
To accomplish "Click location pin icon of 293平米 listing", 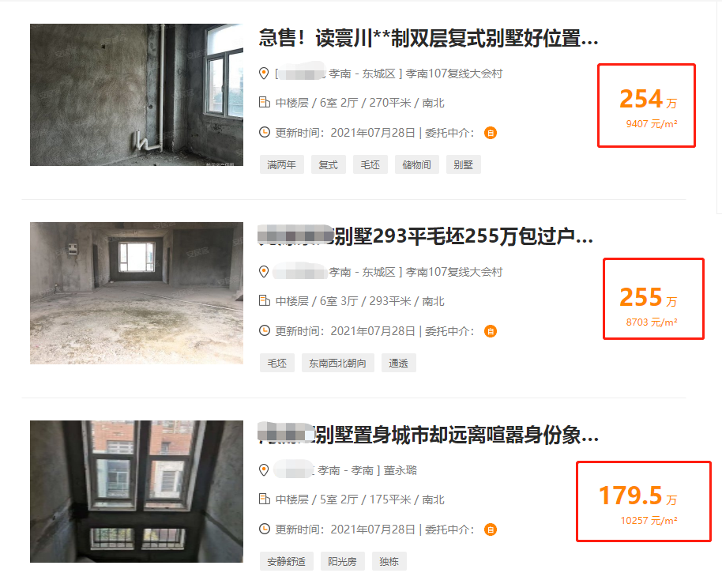I will click(264, 272).
